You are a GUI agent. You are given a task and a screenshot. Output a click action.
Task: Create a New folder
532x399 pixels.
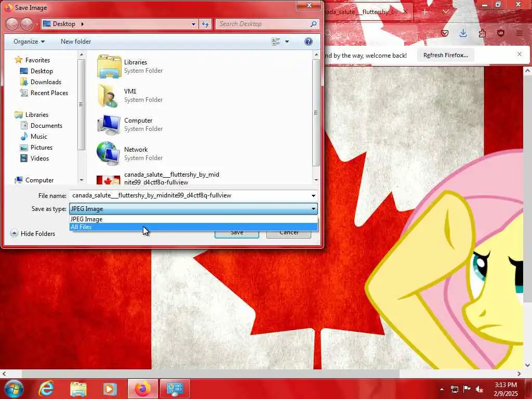76,42
